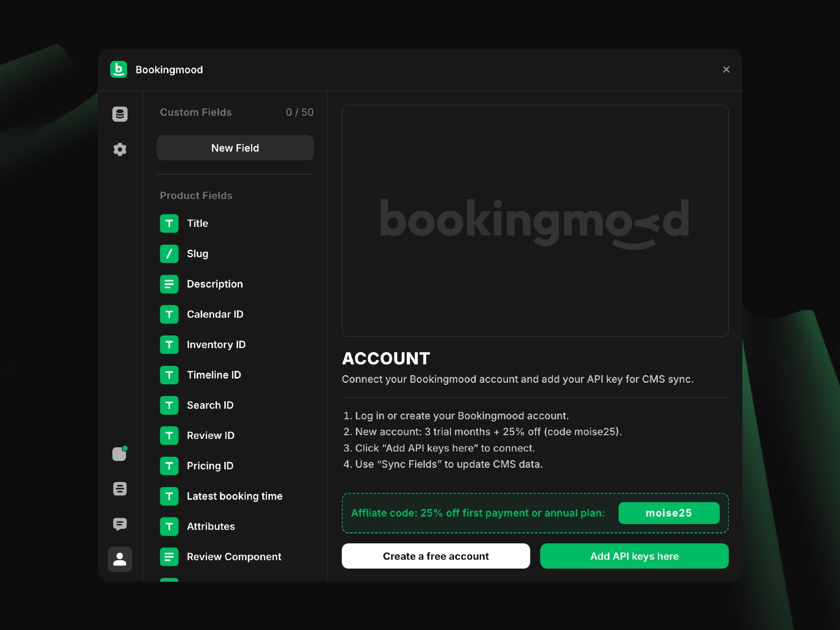The height and width of the screenshot is (630, 840).
Task: Select the Latest booking time field
Action: tap(235, 496)
